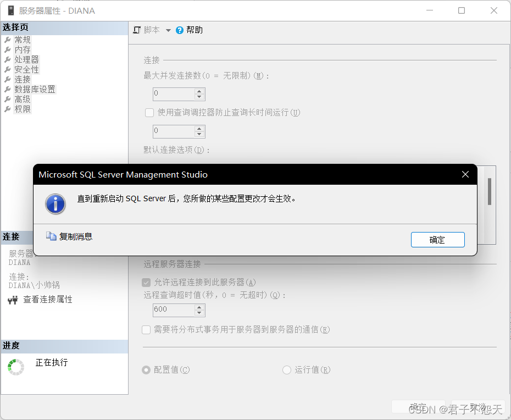
Task: Select the 配置值 radio button
Action: click(x=146, y=370)
